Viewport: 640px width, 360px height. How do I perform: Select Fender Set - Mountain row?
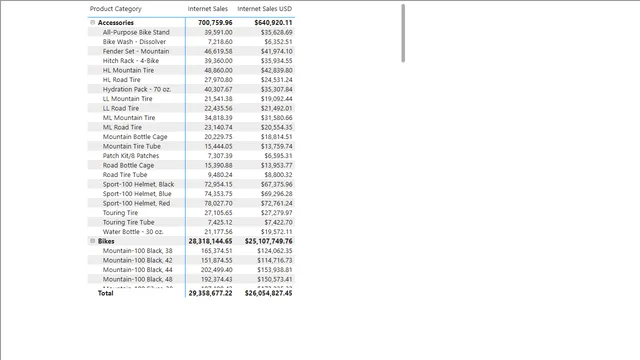191,51
